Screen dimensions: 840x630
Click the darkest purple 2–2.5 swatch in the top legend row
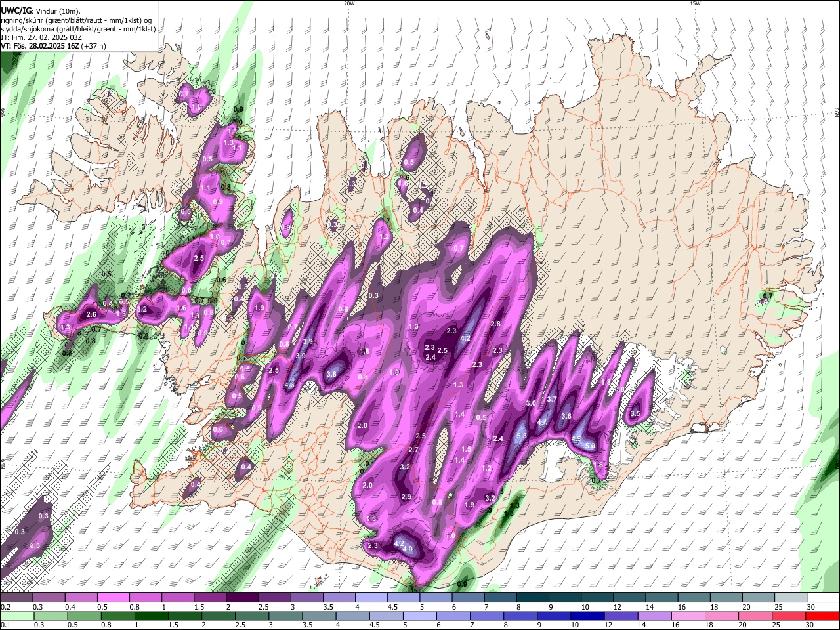coord(242,598)
